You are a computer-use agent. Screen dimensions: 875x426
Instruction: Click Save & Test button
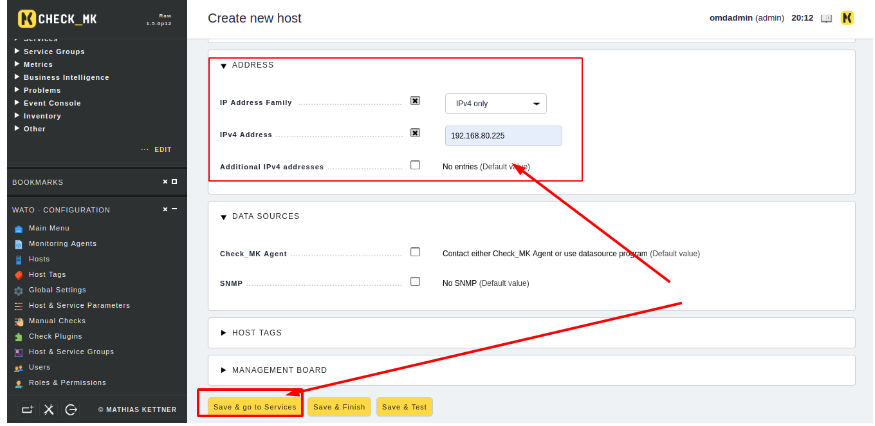[x=405, y=407]
